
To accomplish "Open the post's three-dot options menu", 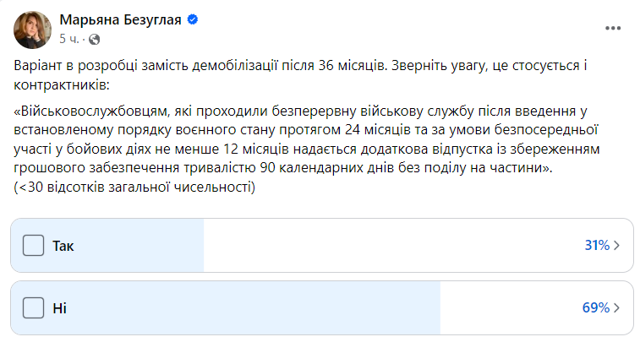I will (x=613, y=28).
